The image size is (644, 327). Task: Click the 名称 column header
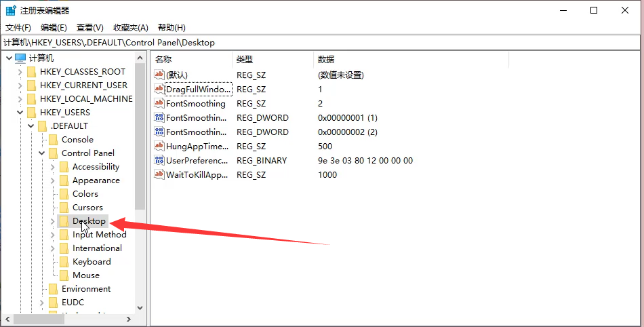click(x=192, y=60)
